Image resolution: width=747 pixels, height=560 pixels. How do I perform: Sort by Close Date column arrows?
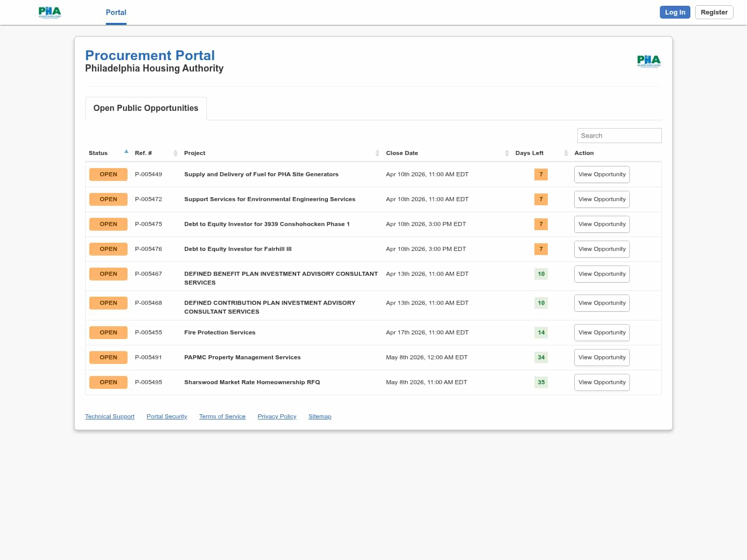tap(507, 153)
